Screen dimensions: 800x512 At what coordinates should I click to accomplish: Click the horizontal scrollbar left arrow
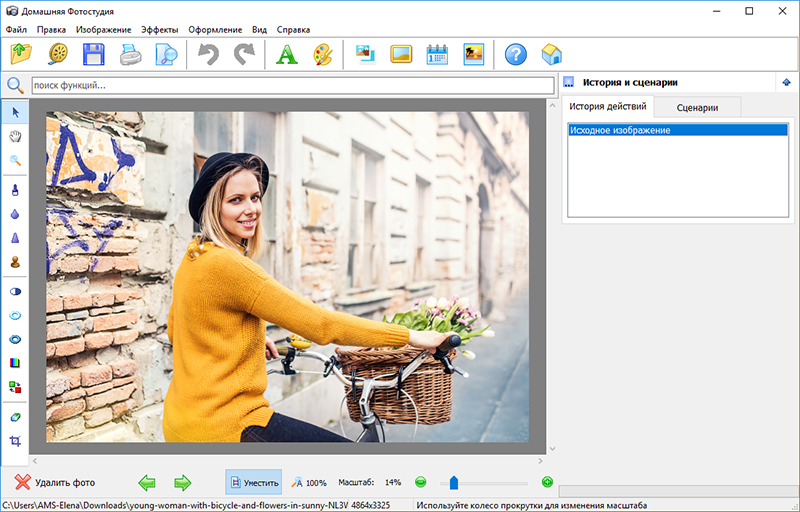click(x=35, y=460)
